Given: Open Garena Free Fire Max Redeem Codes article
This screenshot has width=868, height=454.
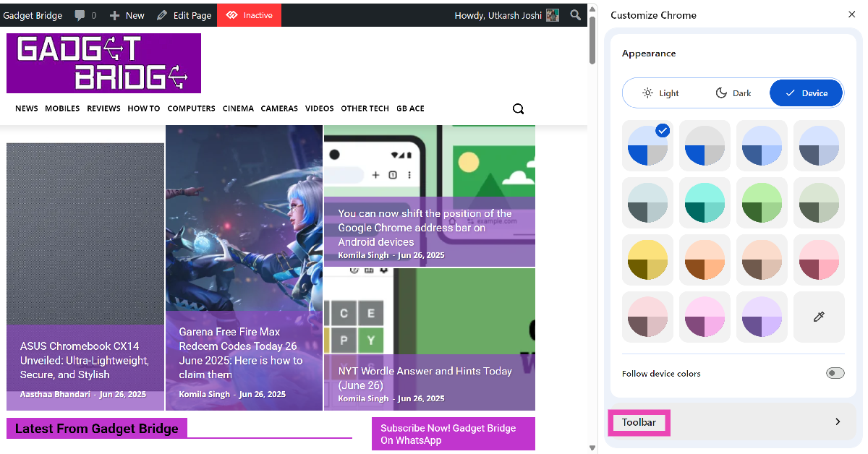Looking at the screenshot, I should click(x=241, y=353).
